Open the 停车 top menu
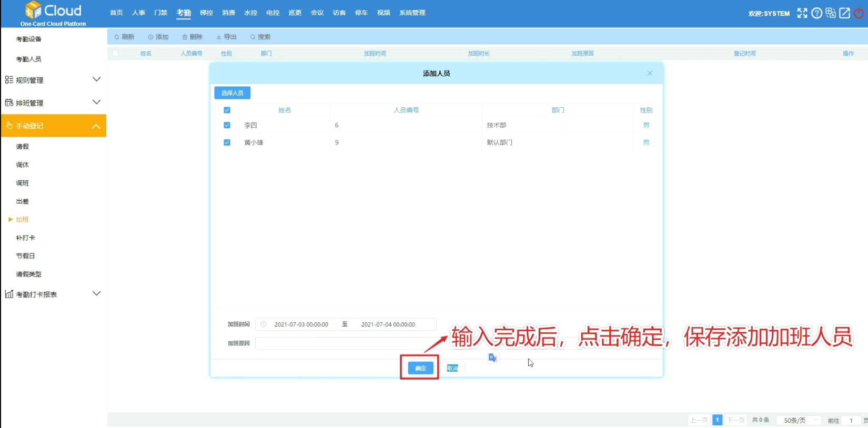This screenshot has height=428, width=868. click(361, 13)
